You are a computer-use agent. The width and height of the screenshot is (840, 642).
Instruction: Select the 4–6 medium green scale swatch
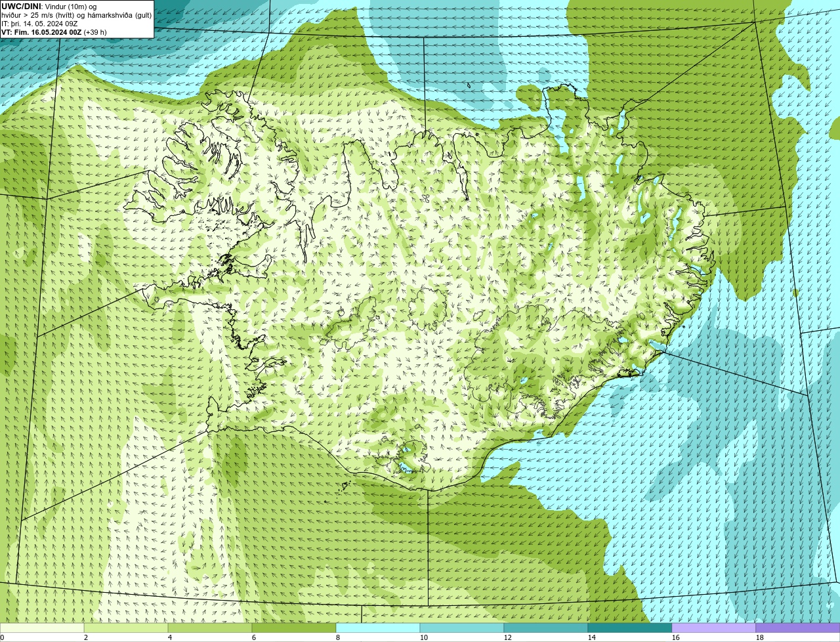(x=210, y=628)
